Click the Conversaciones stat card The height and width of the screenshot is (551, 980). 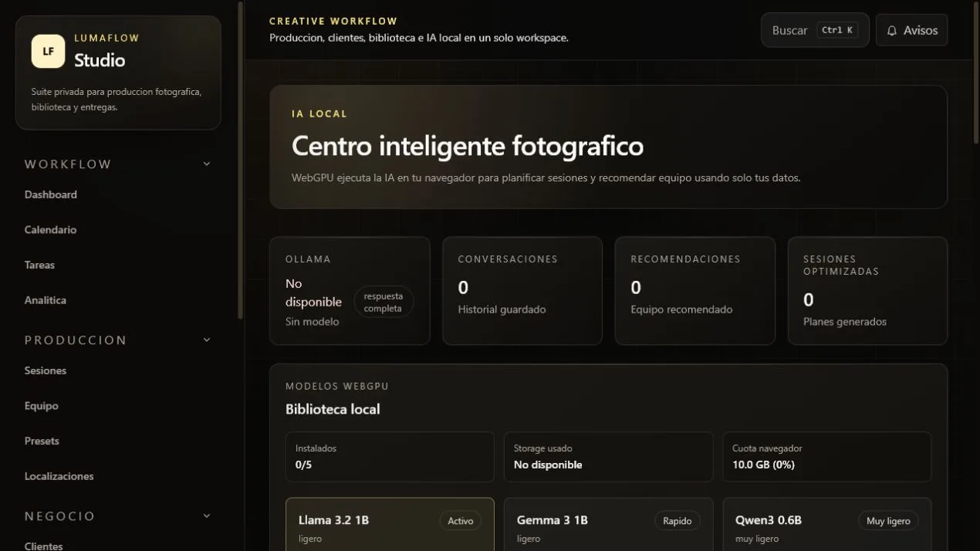[522, 290]
